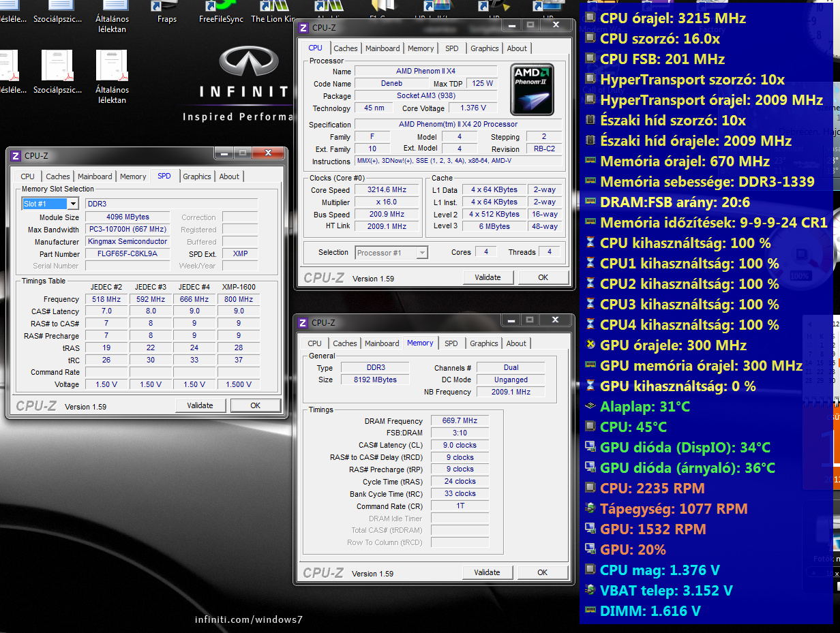Click the motherboard icon beside Alaplap temperature
Image resolution: width=840 pixels, height=633 pixels.
(590, 406)
